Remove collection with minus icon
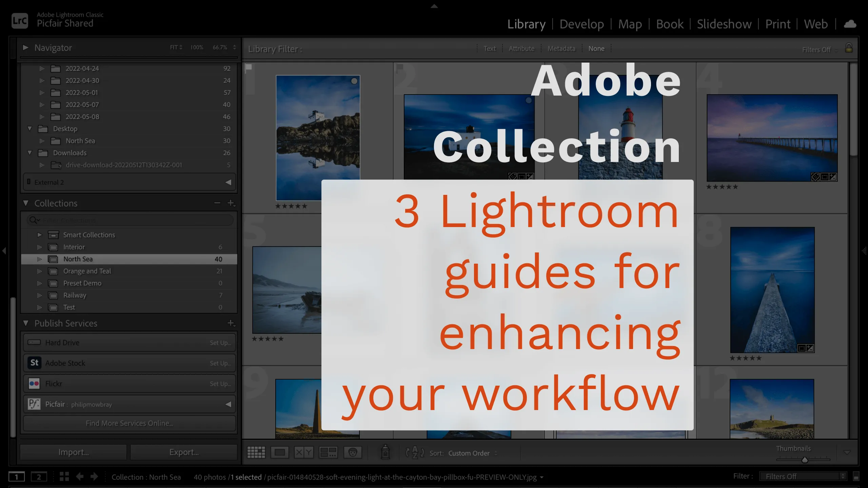868x488 pixels. (x=217, y=203)
